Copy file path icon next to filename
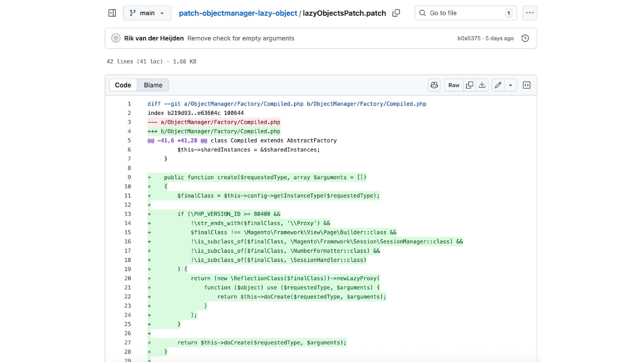The image size is (644, 362). 396,13
